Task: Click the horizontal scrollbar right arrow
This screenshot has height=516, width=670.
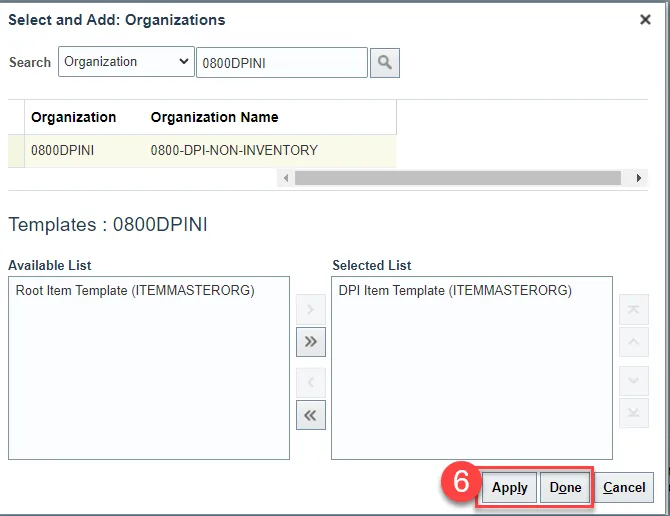Action: 640,178
